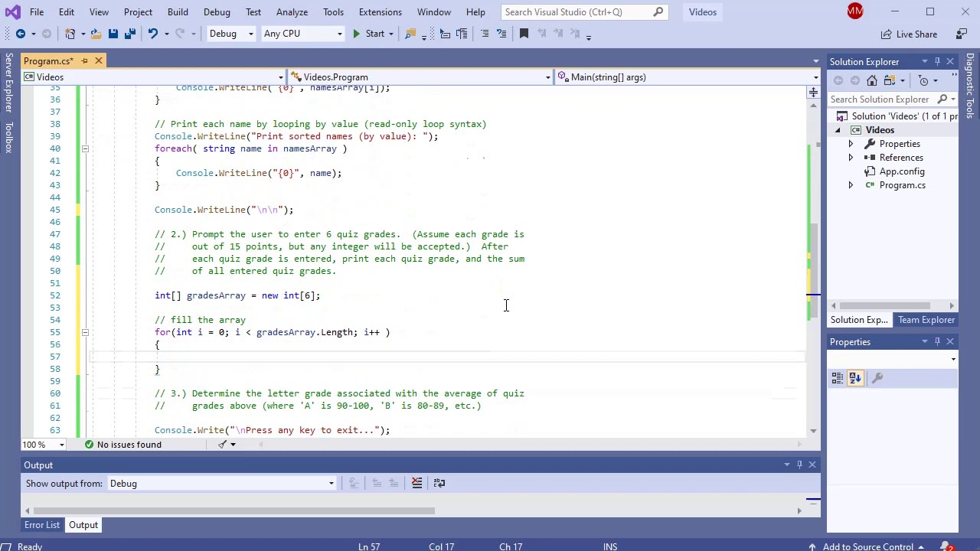Click the New Project toolbar icon
The height and width of the screenshot is (551, 980).
(70, 34)
